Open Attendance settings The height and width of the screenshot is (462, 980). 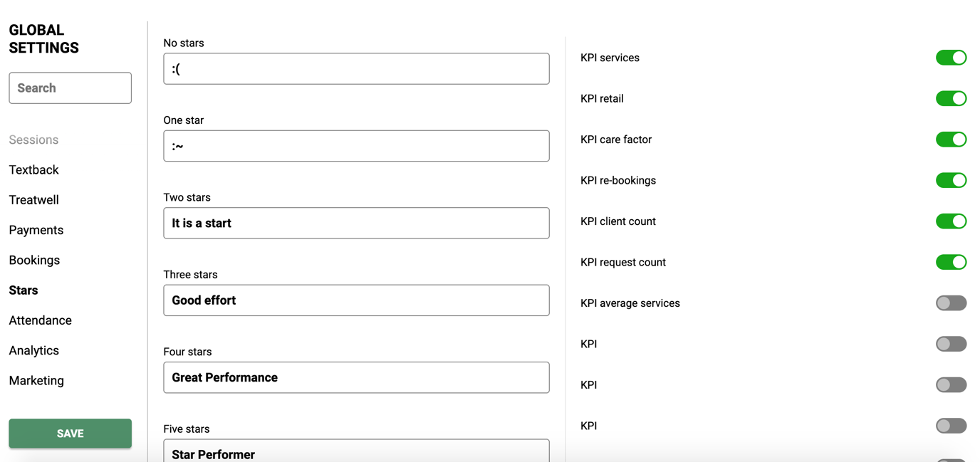pyautogui.click(x=40, y=320)
